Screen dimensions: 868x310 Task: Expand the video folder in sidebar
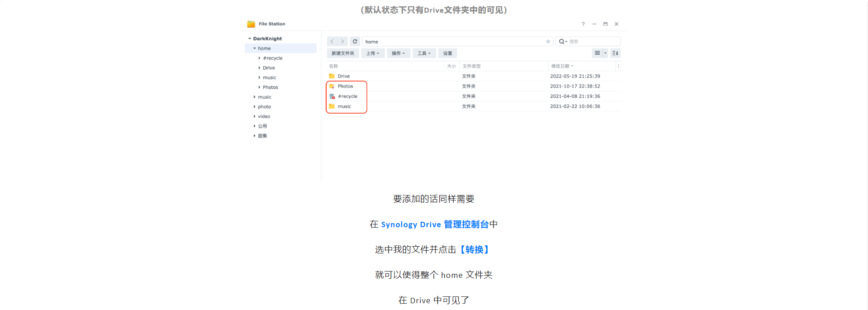pyautogui.click(x=255, y=117)
